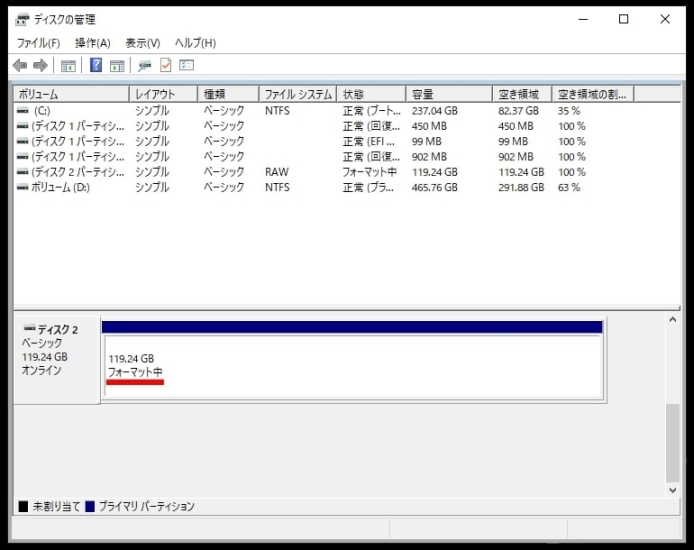Click the checkmark page toolbar icon
This screenshot has width=694, height=550.
(166, 65)
